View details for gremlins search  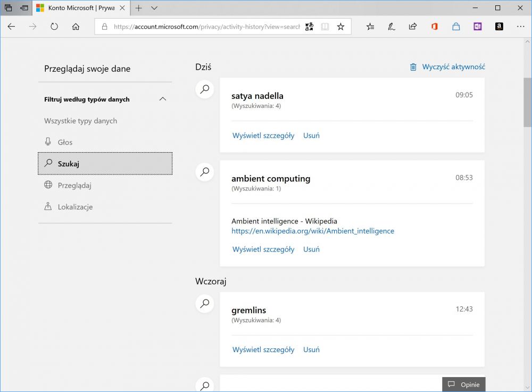pos(263,349)
